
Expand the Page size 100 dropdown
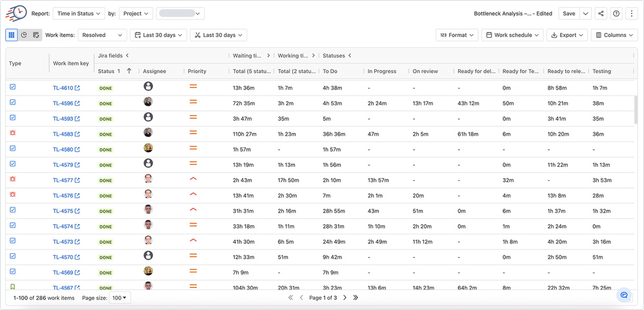[x=119, y=298]
